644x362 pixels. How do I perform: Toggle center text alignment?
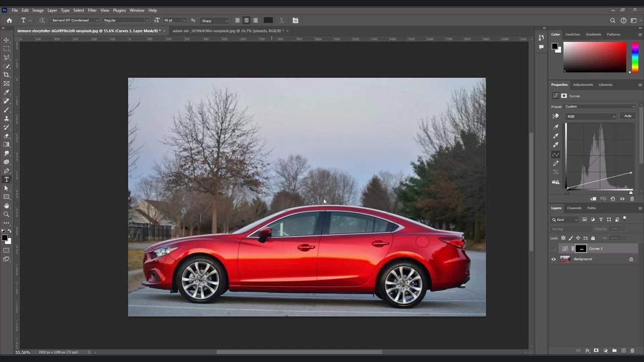(246, 21)
